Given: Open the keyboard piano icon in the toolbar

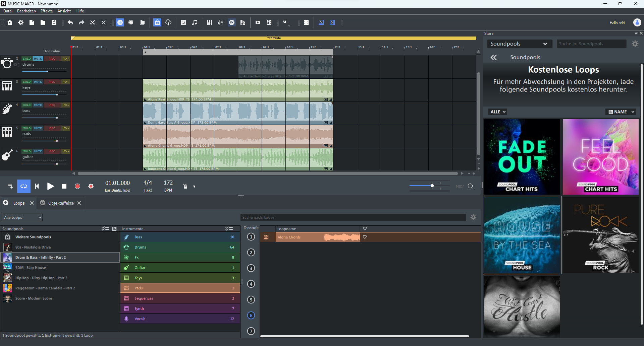Looking at the screenshot, I should click(210, 22).
